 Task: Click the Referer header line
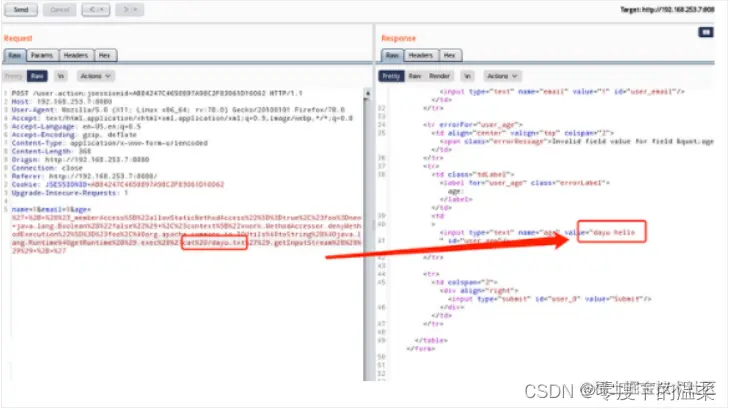[x=84, y=176]
